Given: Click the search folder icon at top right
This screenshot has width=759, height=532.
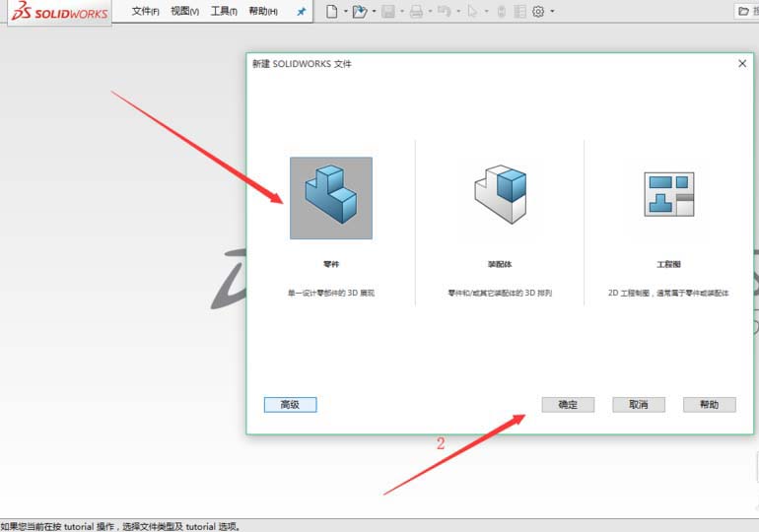Looking at the screenshot, I should (x=744, y=11).
